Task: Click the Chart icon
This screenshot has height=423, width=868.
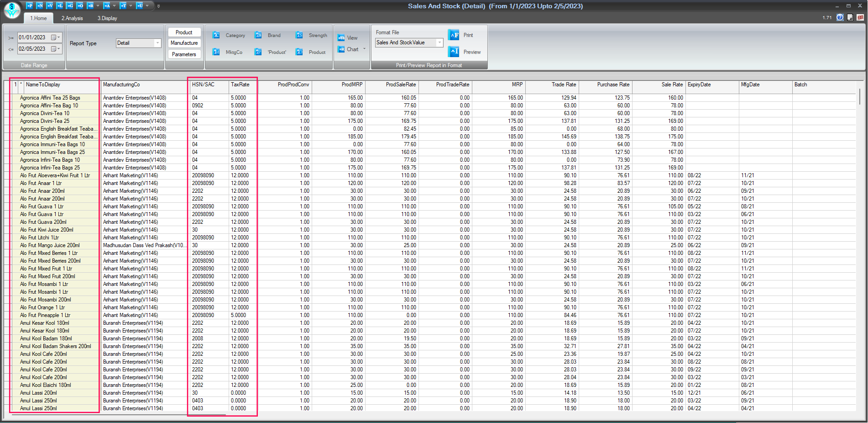Action: [x=341, y=49]
